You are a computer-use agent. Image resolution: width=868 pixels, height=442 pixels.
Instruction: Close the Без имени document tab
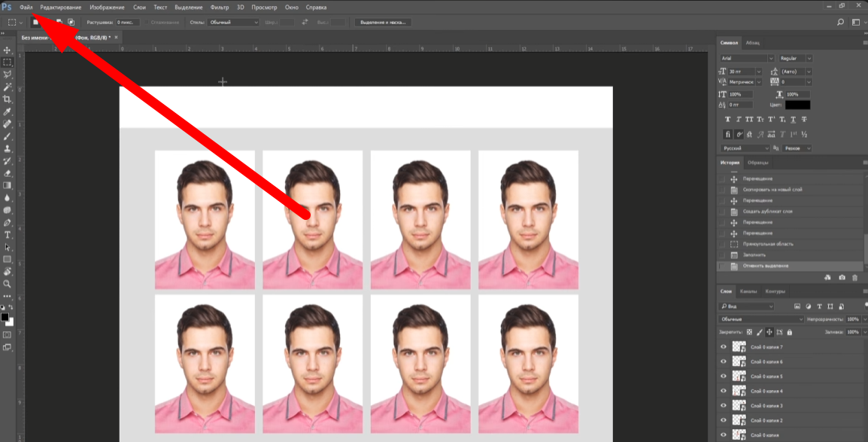117,37
